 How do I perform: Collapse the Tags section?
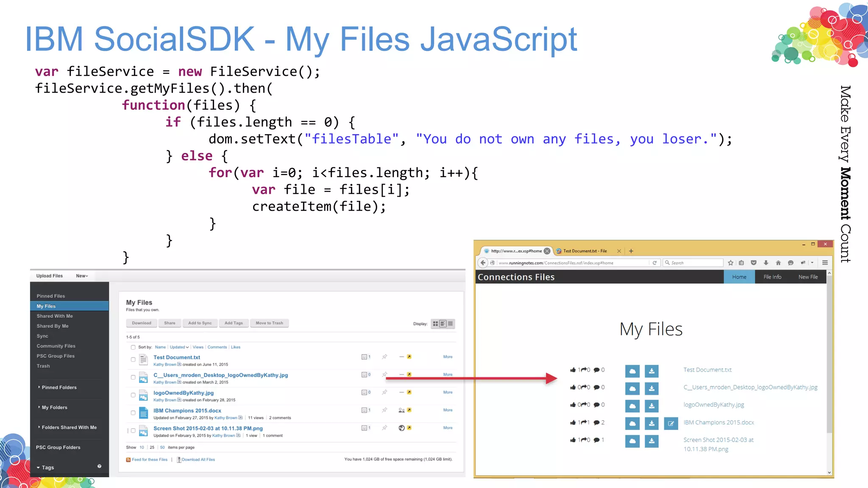point(45,467)
